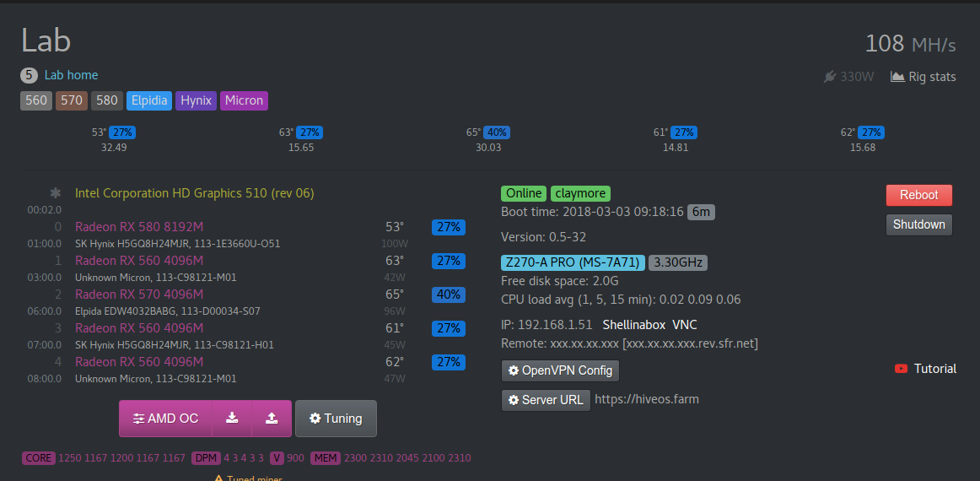This screenshot has height=481, width=980.
Task: Select the Elpidia memory tag
Action: click(x=149, y=100)
